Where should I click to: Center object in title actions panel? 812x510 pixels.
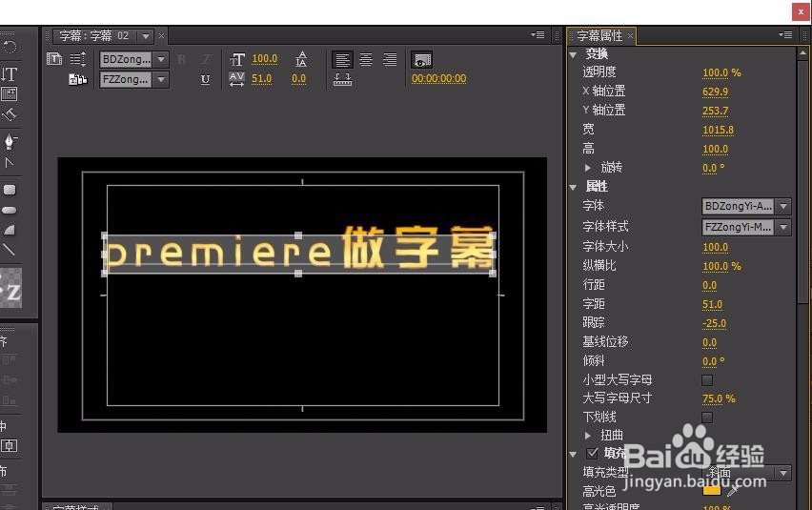coord(10,446)
